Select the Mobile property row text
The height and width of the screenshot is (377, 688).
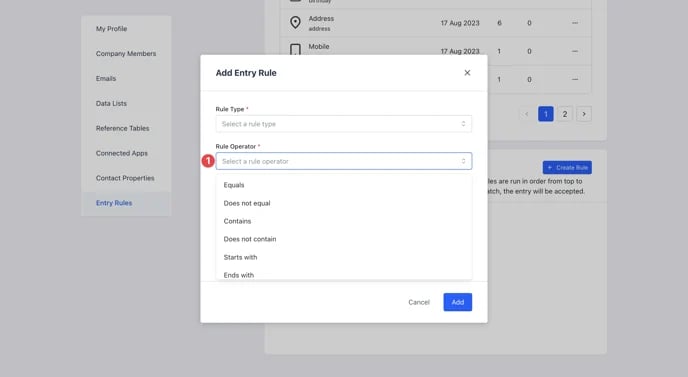pos(319,47)
